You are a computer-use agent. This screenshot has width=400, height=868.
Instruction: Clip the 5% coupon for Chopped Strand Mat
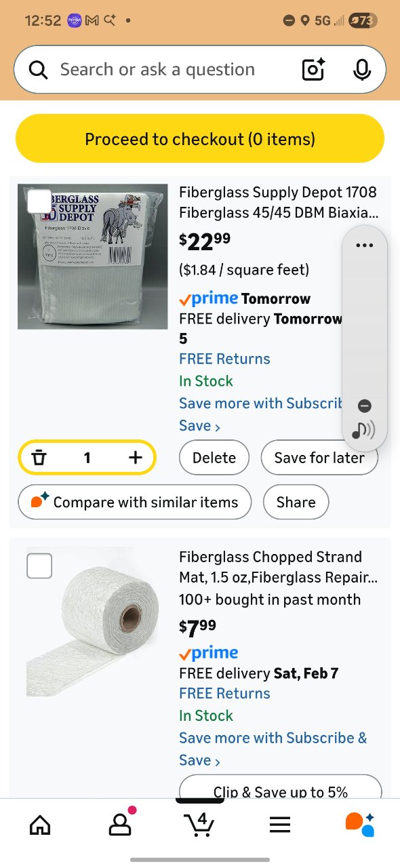[x=280, y=791]
